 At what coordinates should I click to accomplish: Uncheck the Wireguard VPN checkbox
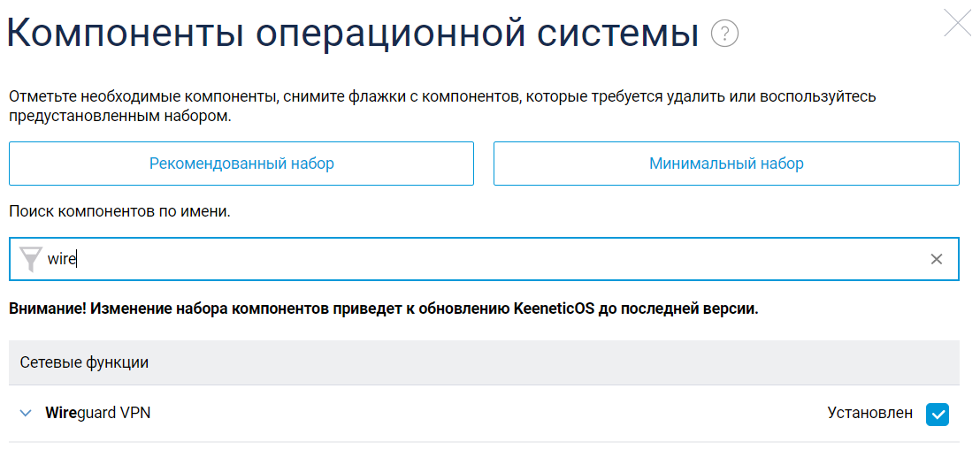tap(937, 414)
